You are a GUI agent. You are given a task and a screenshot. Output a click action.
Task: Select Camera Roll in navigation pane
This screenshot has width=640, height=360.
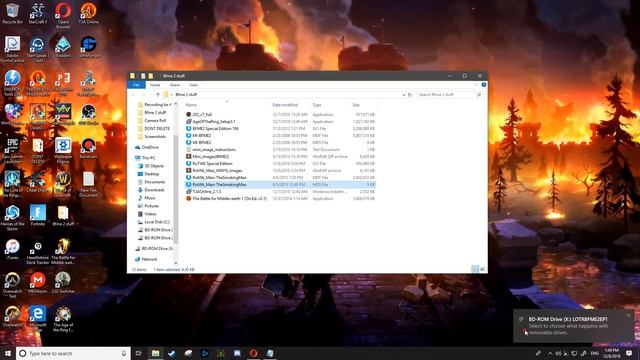155,121
